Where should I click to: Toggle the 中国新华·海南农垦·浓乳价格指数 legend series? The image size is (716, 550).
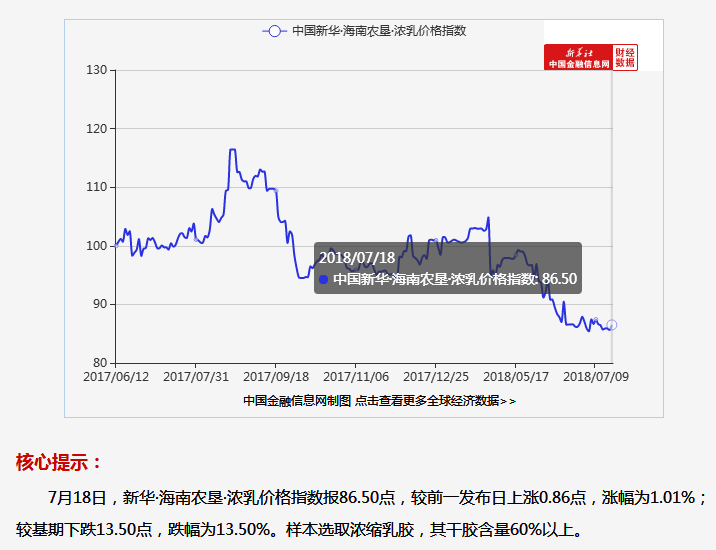click(x=364, y=31)
